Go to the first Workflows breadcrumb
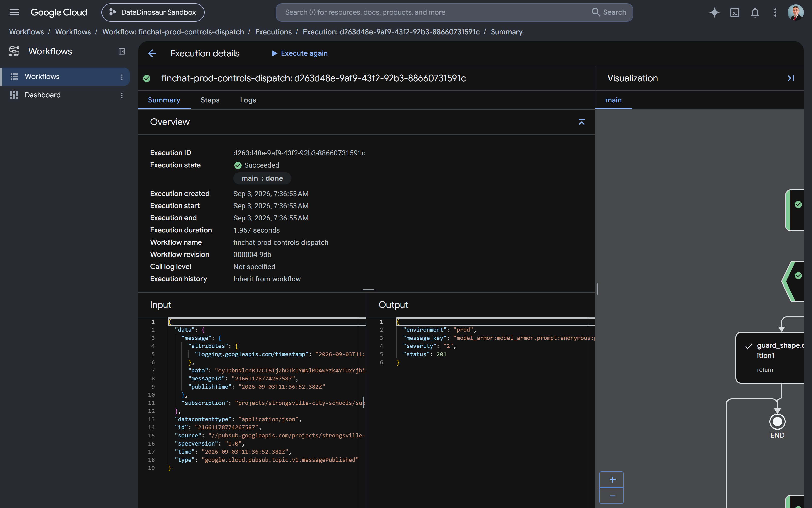The image size is (812, 508). coord(26,32)
